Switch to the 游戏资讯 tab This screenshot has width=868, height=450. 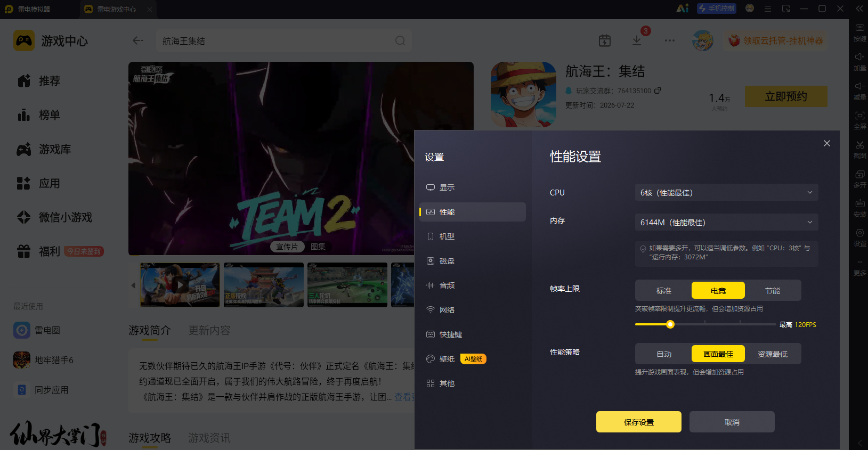pos(209,438)
